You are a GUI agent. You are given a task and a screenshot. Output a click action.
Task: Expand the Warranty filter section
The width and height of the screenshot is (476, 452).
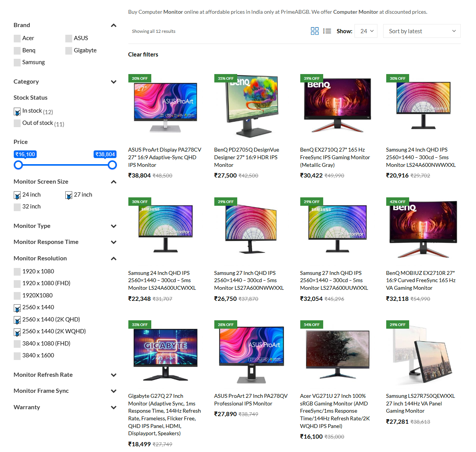(x=113, y=407)
